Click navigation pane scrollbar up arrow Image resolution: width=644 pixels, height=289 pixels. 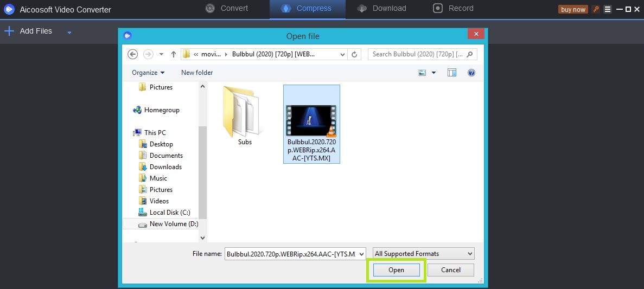click(x=202, y=87)
